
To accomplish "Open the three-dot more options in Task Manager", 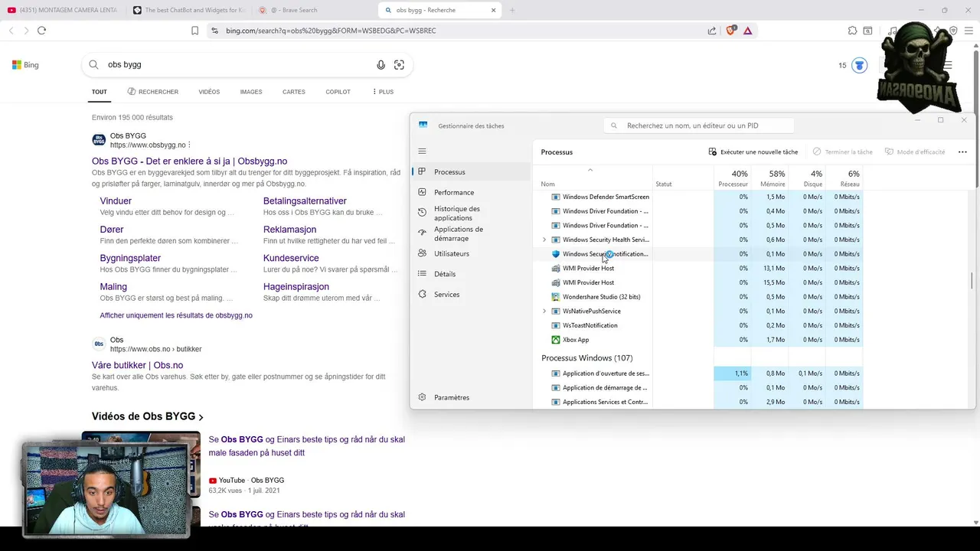I will coord(962,152).
